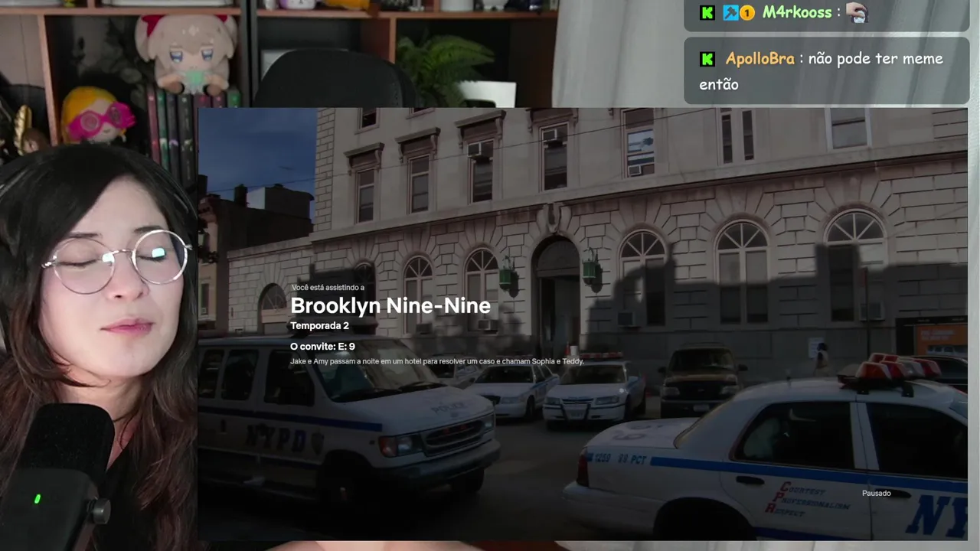Click the gold number 1 badge
Image resolution: width=980 pixels, height=551 pixels.
[747, 12]
